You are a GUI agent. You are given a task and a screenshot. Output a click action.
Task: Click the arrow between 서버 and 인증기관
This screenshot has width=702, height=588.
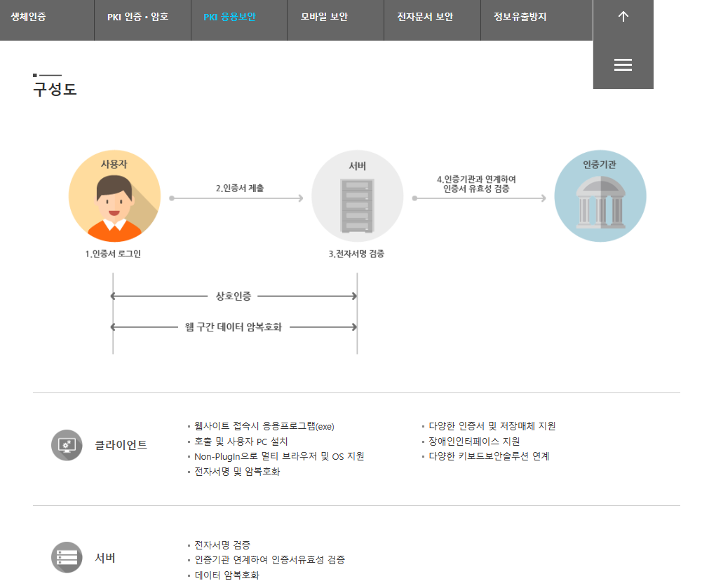(x=479, y=198)
